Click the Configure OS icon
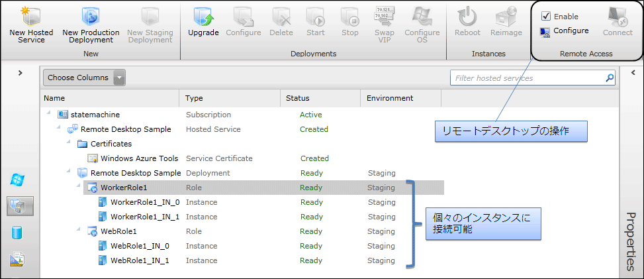 (x=422, y=17)
